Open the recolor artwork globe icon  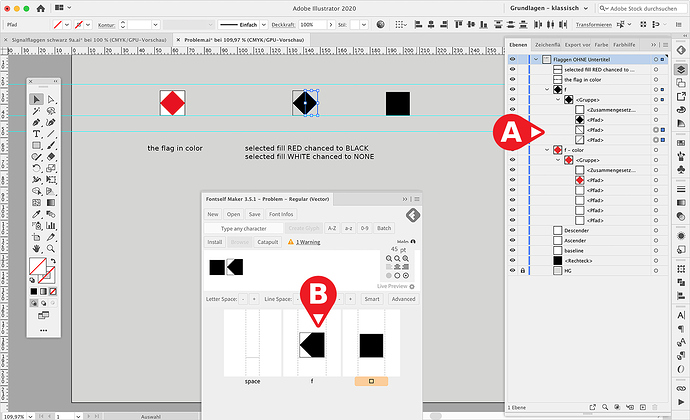coord(381,25)
